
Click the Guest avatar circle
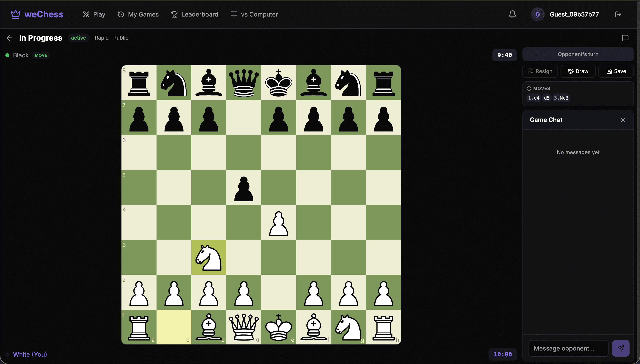pyautogui.click(x=537, y=14)
